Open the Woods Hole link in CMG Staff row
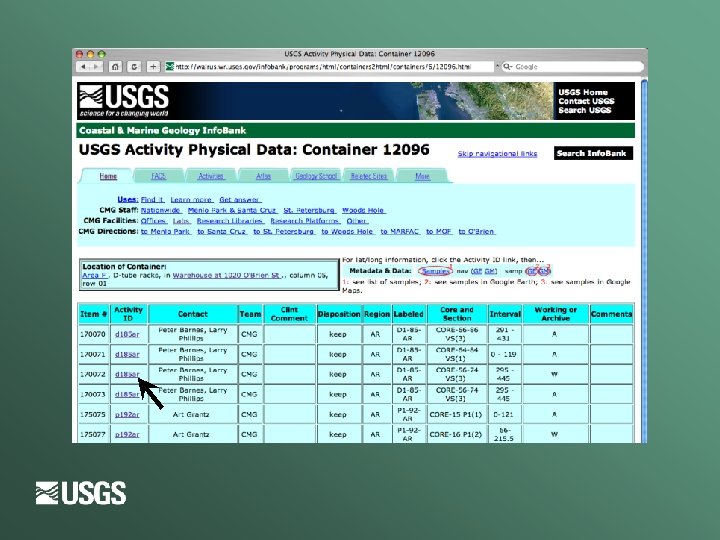Viewport: 720px width, 540px height. pyautogui.click(x=364, y=210)
